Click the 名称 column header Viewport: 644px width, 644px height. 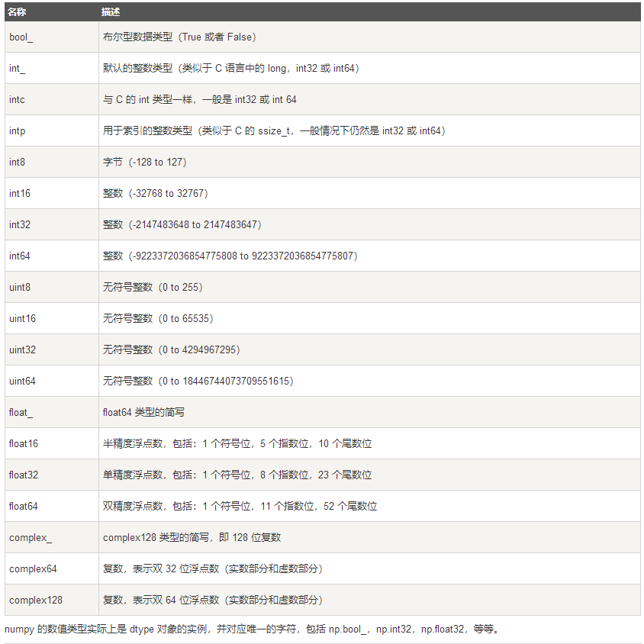[17, 12]
